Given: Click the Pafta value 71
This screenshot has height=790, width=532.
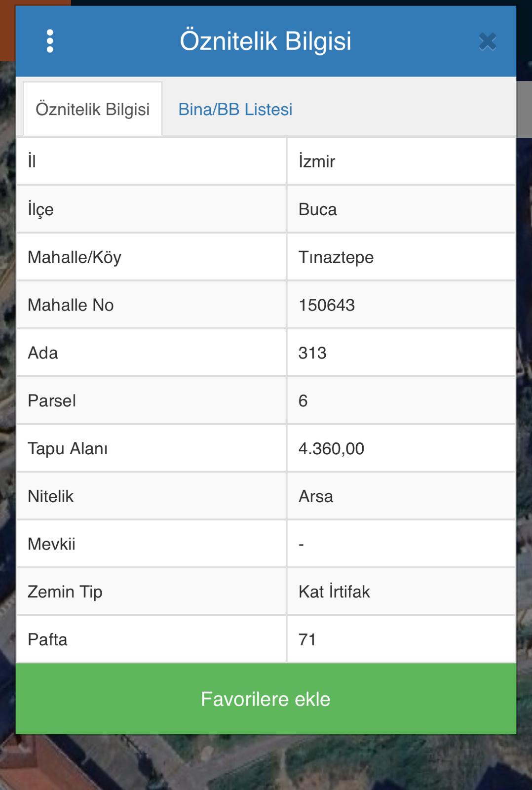Looking at the screenshot, I should pos(307,639).
